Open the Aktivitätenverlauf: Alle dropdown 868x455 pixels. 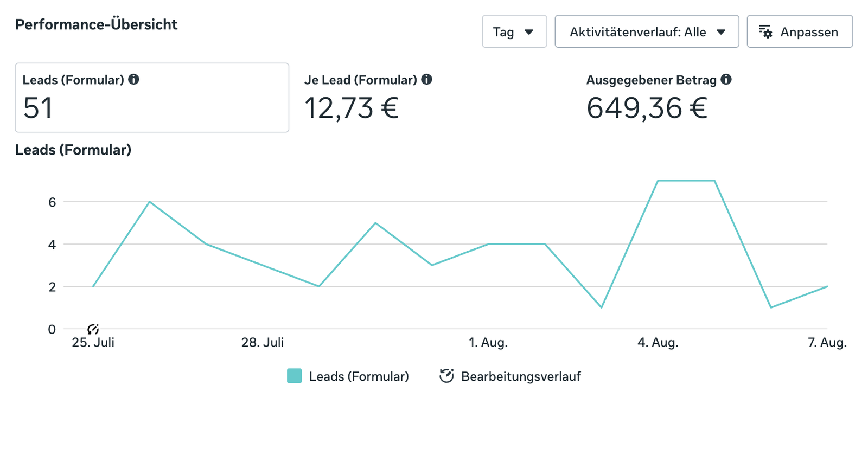pos(647,31)
